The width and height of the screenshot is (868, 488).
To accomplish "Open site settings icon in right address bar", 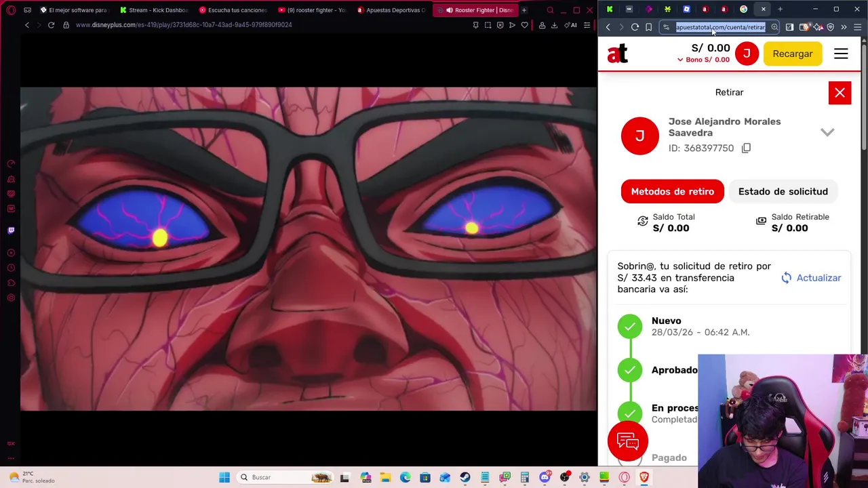I will [x=667, y=27].
